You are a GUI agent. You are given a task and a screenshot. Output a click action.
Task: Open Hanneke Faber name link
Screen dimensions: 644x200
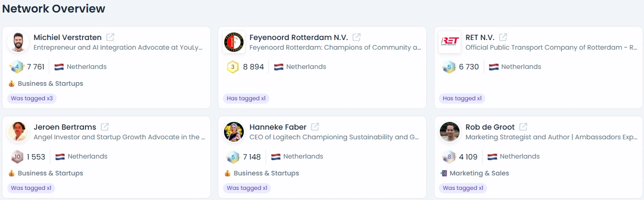(x=278, y=127)
